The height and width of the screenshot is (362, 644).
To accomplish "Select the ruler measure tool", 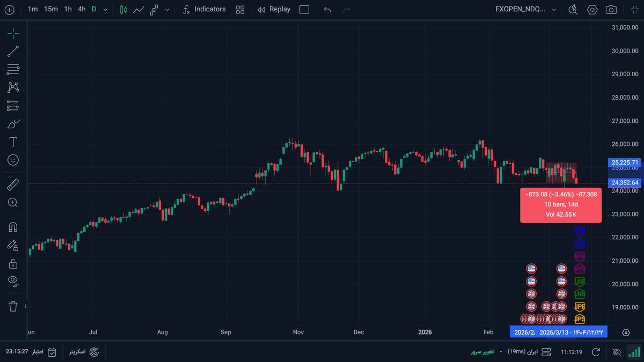I will (13, 185).
